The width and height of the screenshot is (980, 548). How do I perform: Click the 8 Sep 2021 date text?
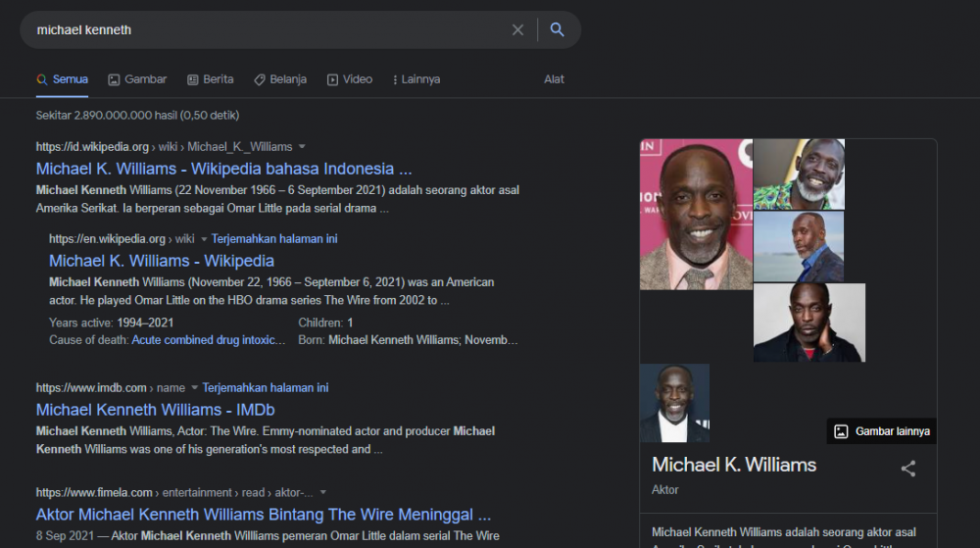(x=65, y=535)
